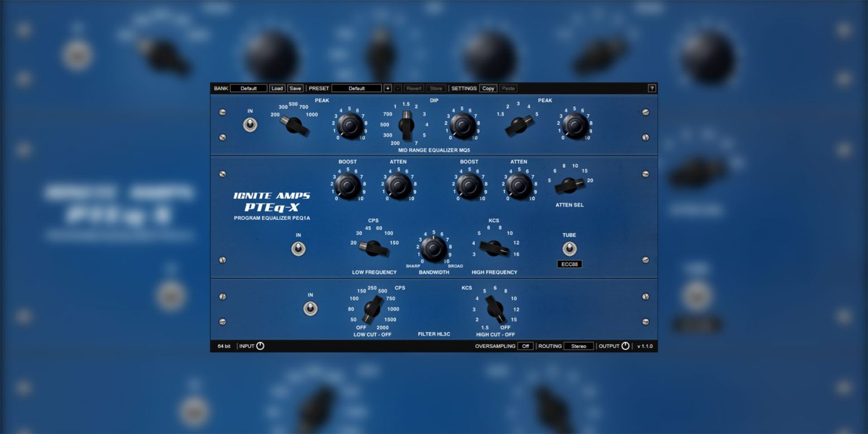Open the ECC88 tube type selector
The width and height of the screenshot is (868, 434).
(x=569, y=263)
